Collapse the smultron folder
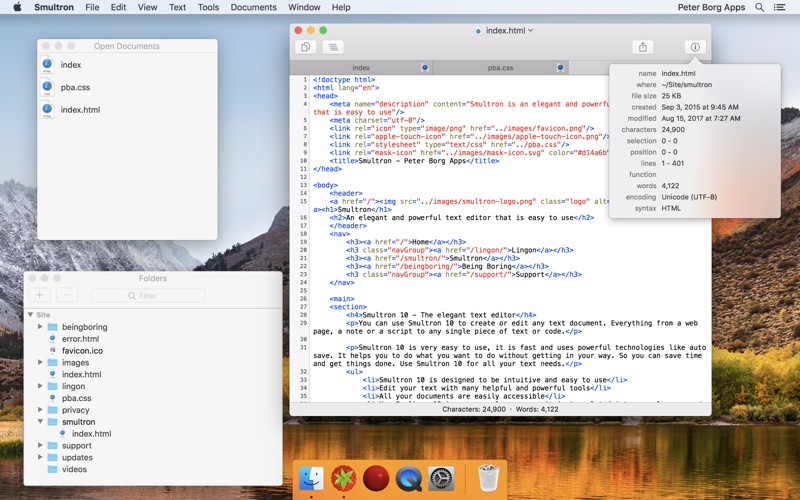Screen dimensions: 800x500 pos(40,422)
